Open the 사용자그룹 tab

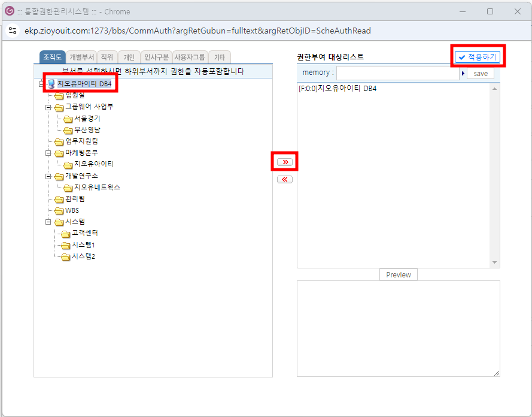pyautogui.click(x=190, y=57)
